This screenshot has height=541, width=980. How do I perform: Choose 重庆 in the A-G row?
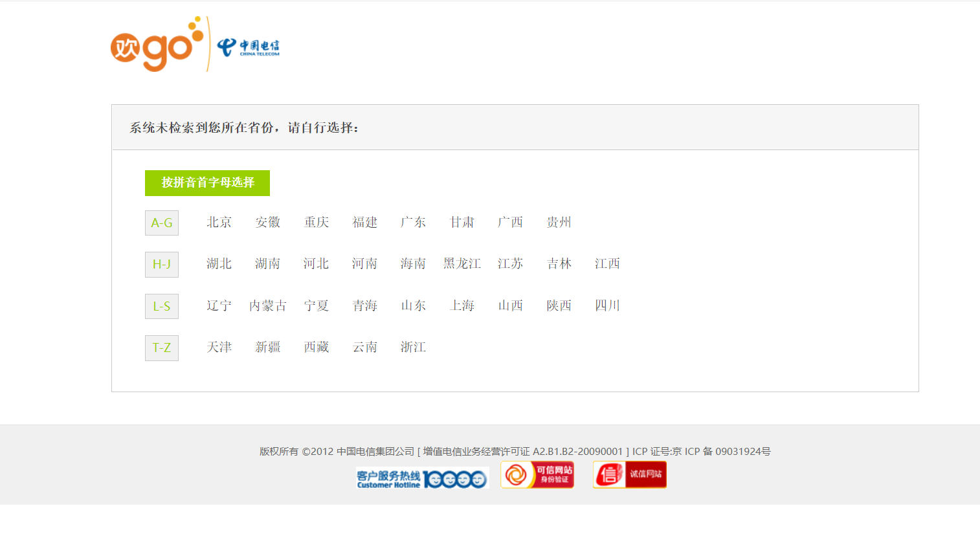tap(317, 223)
